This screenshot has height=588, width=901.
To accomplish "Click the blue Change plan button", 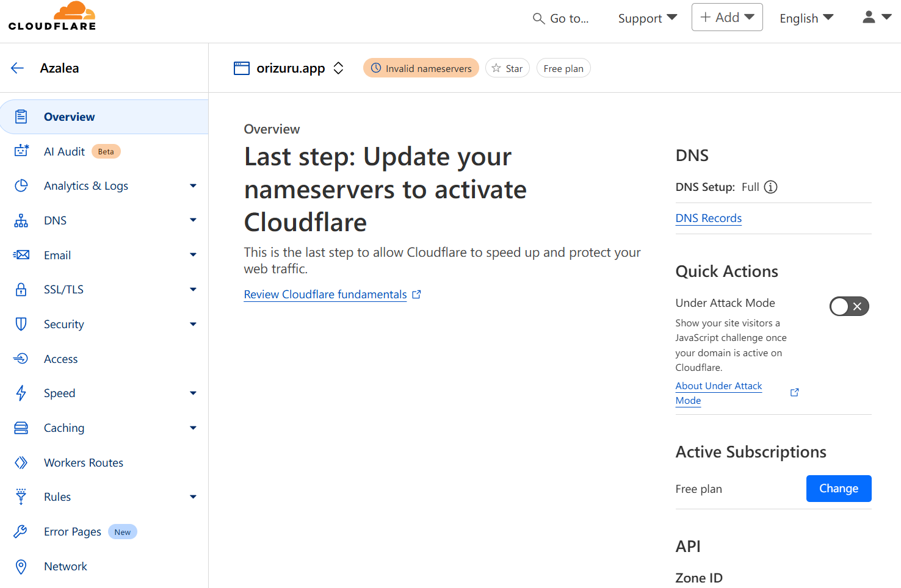I will 839,489.
